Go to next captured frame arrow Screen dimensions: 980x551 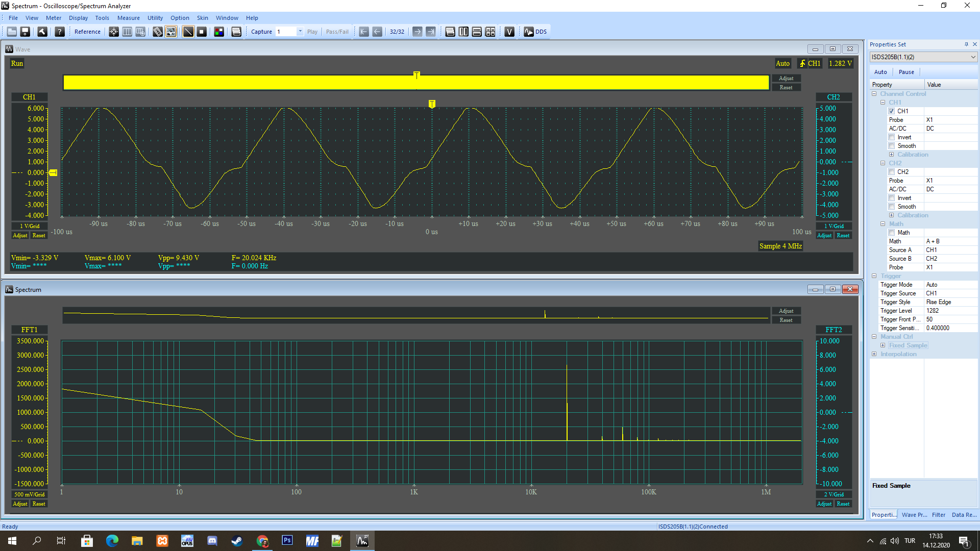click(418, 32)
